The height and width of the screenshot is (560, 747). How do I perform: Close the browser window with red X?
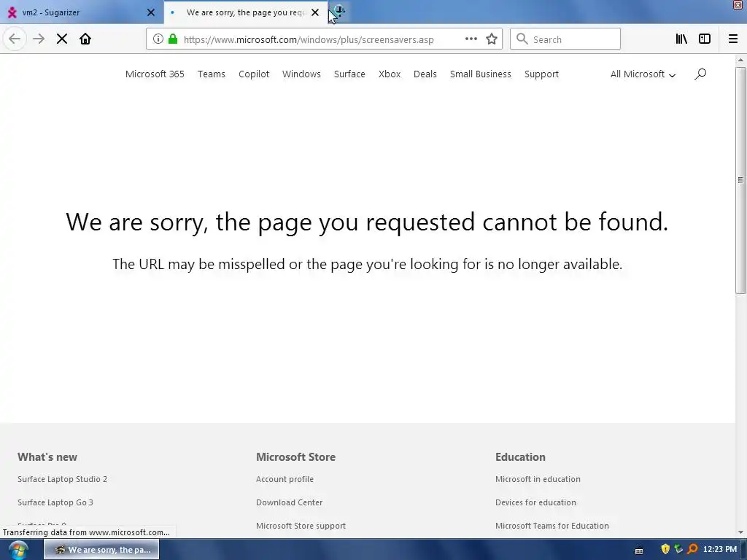[x=738, y=4]
